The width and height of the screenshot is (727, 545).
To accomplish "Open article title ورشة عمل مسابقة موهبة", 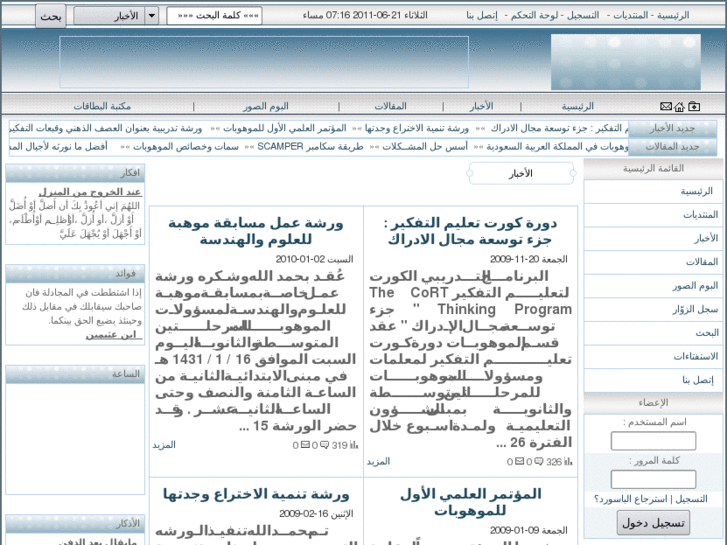I will 256,231.
